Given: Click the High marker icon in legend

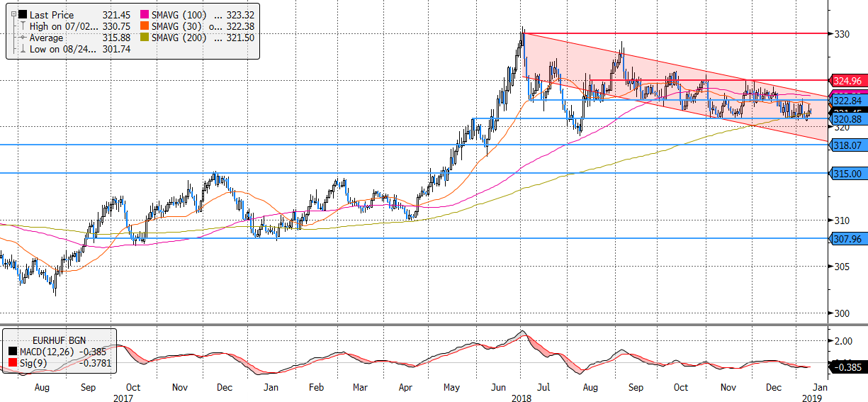Looking at the screenshot, I should pyautogui.click(x=23, y=26).
